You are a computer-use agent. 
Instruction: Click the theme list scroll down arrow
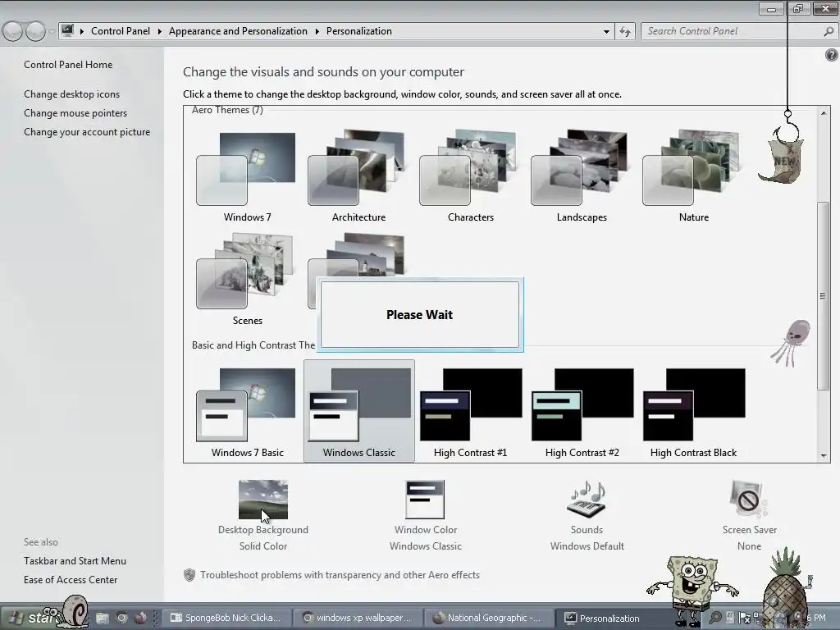point(824,456)
